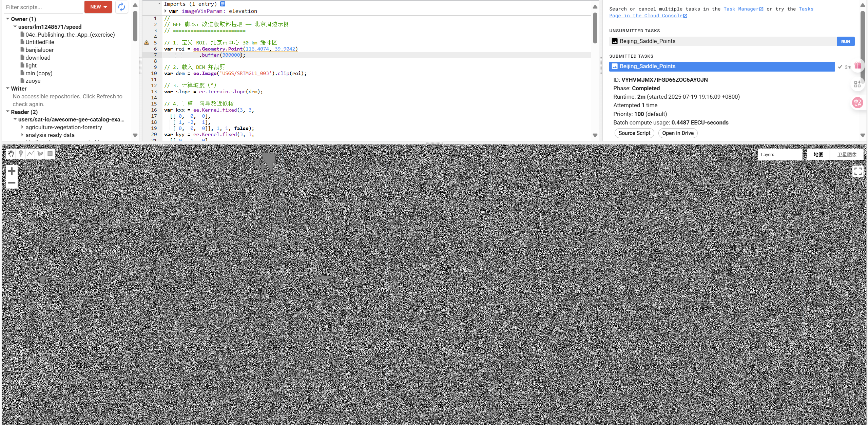
Task: Expand analysis-ready-data folder
Action: (x=22, y=135)
